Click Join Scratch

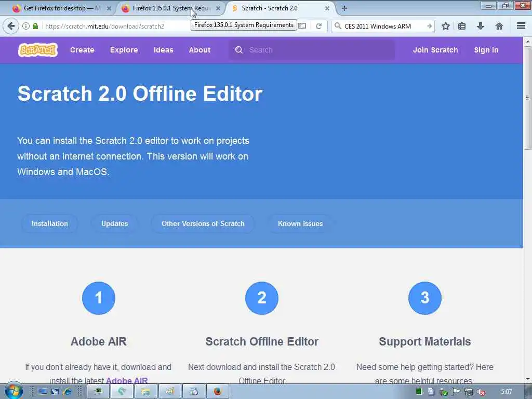[435, 50]
